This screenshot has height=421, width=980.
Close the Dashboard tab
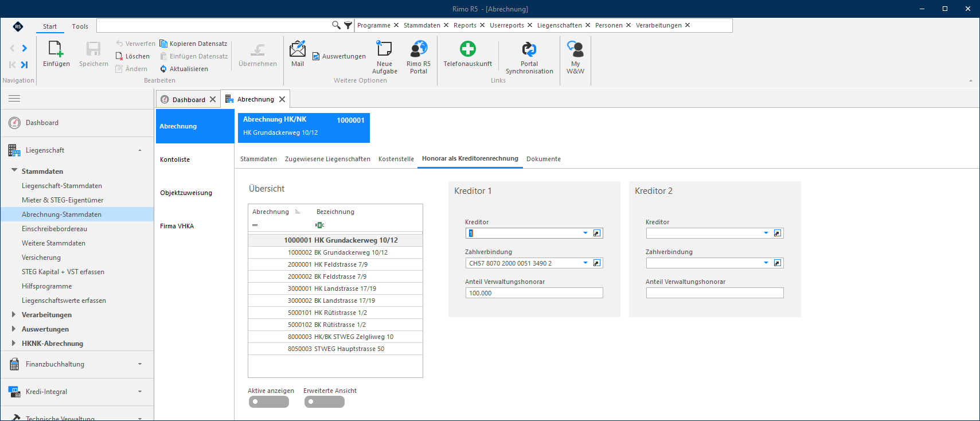pos(213,99)
